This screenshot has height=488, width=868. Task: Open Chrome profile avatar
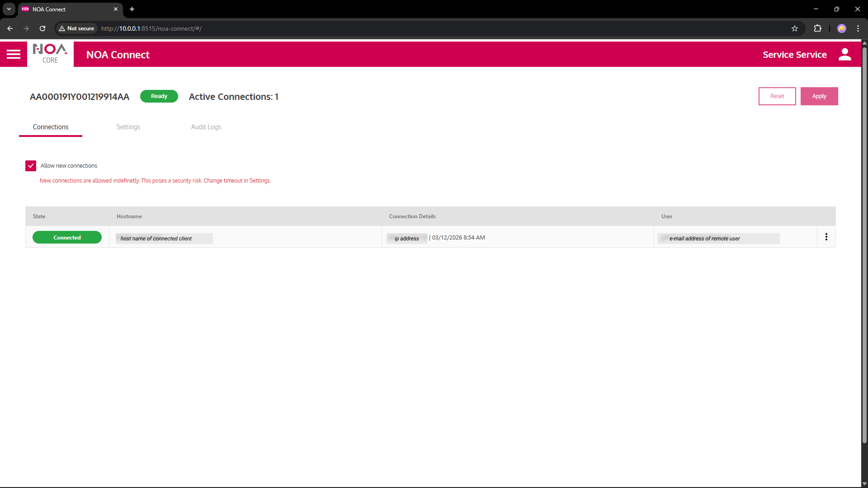841,28
